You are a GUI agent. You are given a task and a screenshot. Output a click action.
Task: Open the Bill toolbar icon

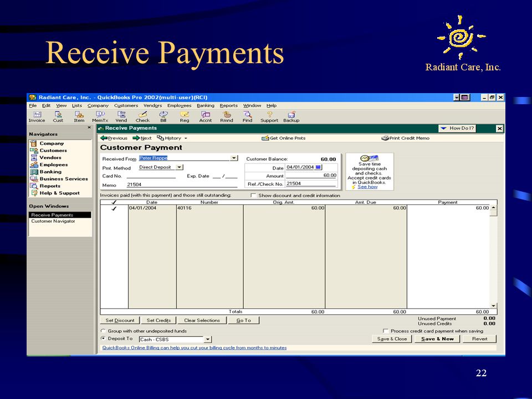(x=163, y=117)
